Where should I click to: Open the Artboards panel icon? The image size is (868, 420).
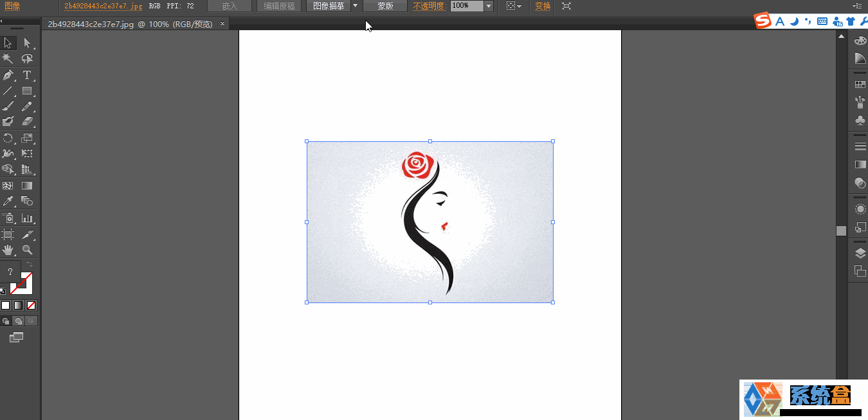860,271
